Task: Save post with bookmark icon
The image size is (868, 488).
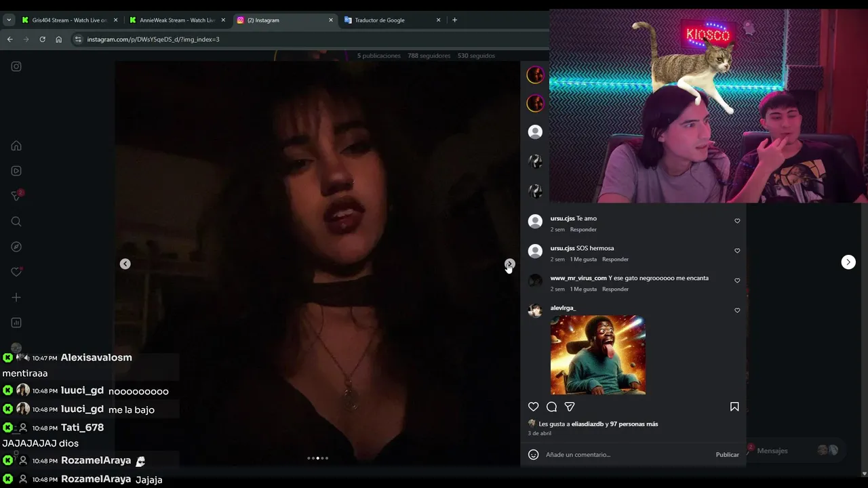Action: click(x=734, y=407)
